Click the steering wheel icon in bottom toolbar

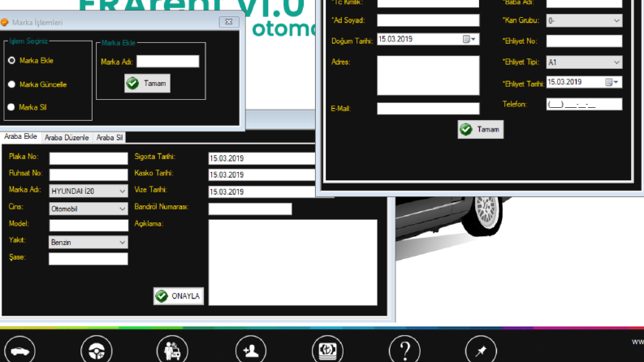point(97,350)
